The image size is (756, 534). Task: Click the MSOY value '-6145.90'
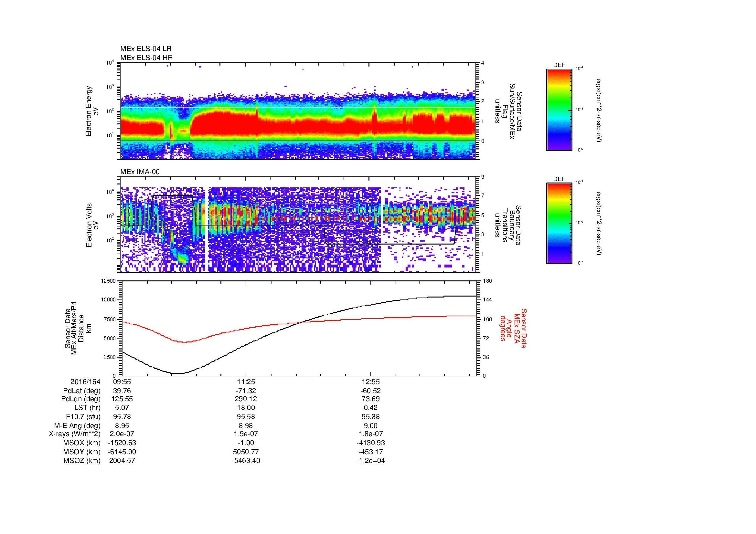[x=122, y=452]
